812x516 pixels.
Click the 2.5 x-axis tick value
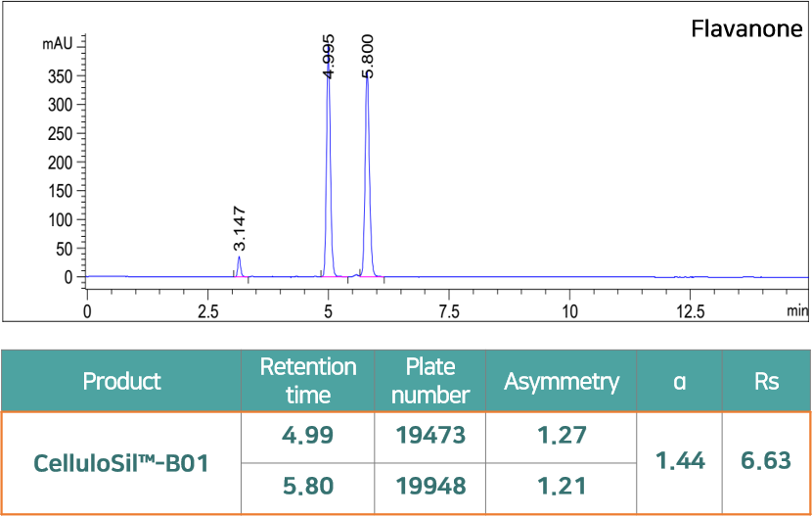pyautogui.click(x=207, y=311)
